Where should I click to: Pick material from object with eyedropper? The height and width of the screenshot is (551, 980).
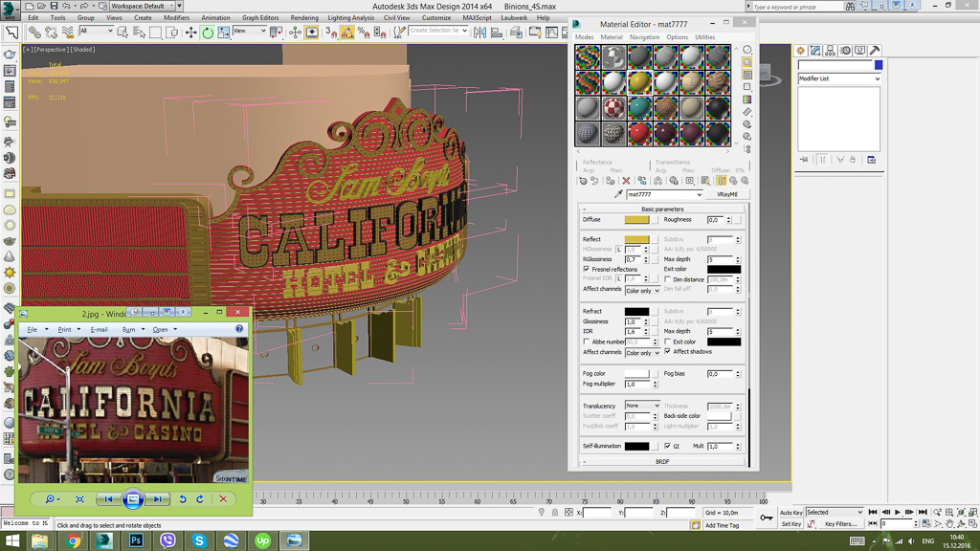618,194
